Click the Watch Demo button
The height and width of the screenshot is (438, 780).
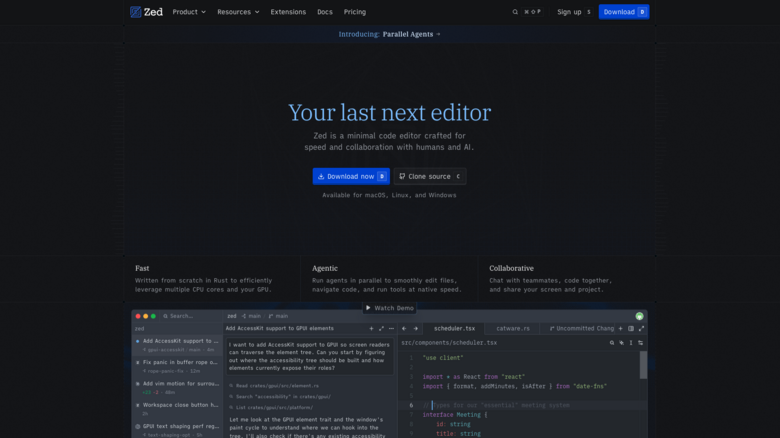pyautogui.click(x=390, y=308)
